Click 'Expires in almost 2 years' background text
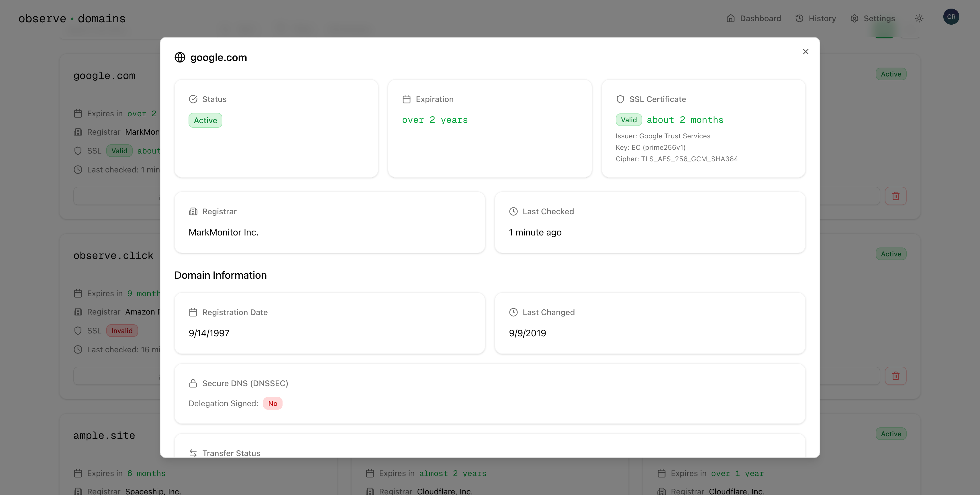Viewport: 980px width, 495px height. coord(433,473)
